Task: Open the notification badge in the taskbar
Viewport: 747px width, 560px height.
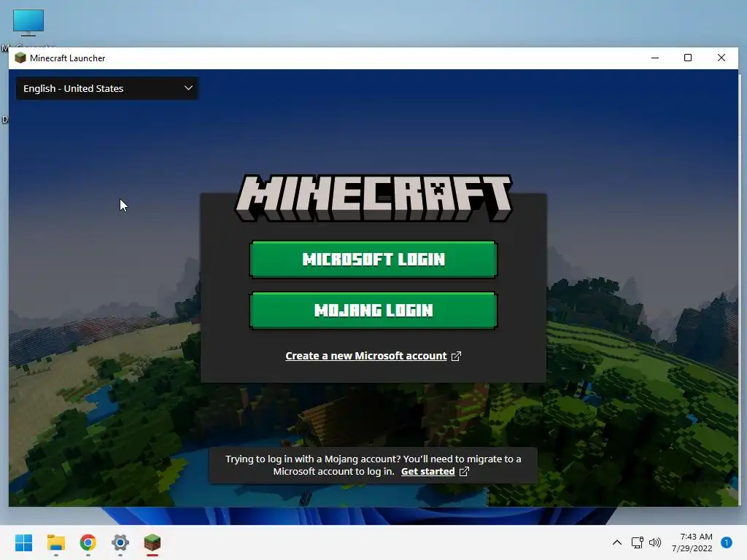Action: [x=727, y=542]
